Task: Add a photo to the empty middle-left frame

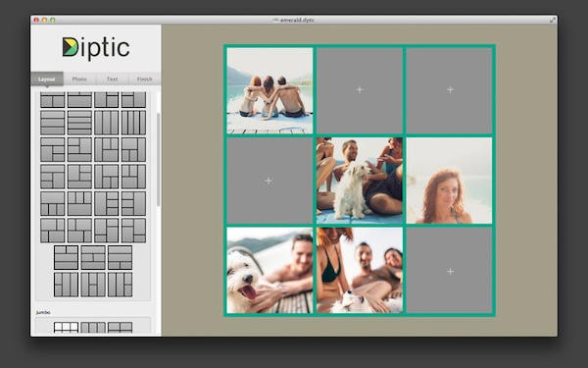Action: [269, 181]
